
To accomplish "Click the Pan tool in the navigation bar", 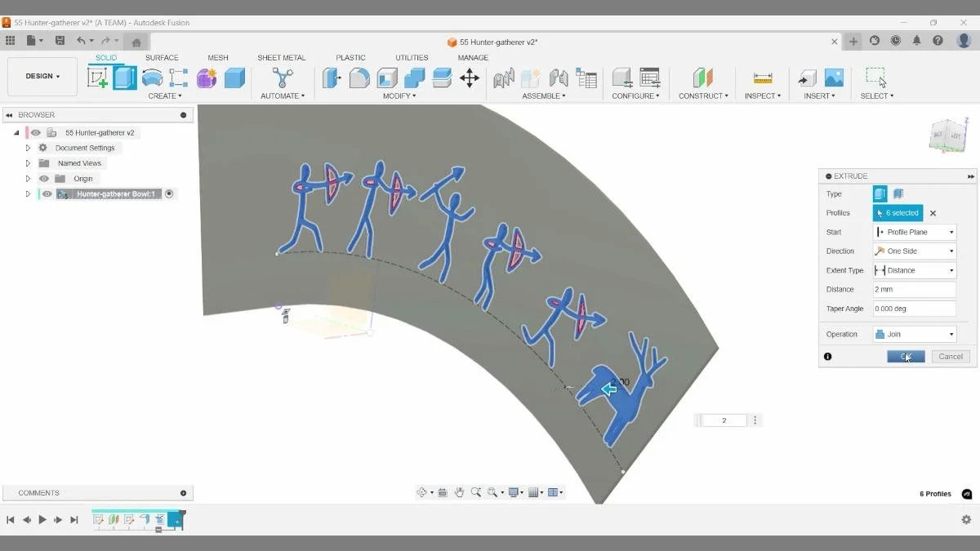I will pyautogui.click(x=460, y=491).
